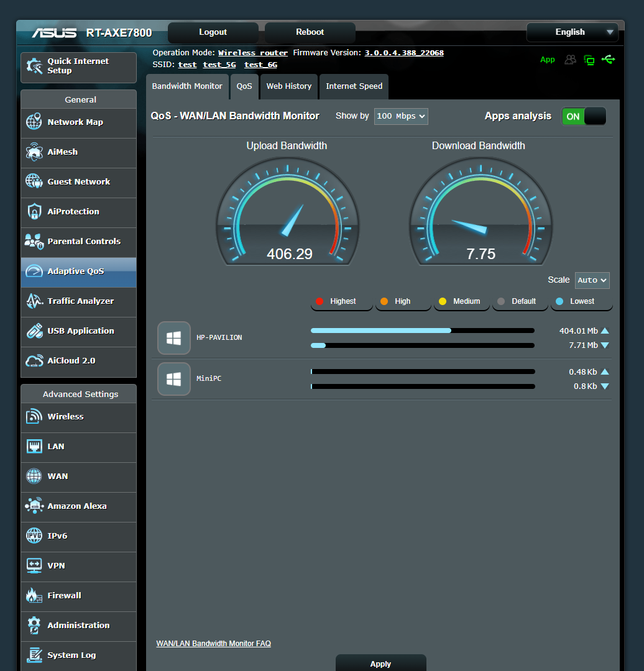Switch to the Internet Speed tab
644x671 pixels.
354,86
